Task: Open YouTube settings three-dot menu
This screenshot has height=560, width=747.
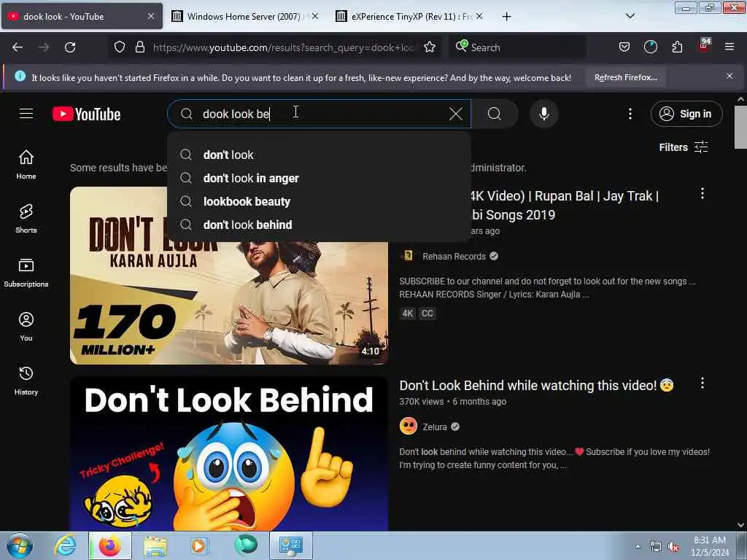Action: tap(630, 114)
